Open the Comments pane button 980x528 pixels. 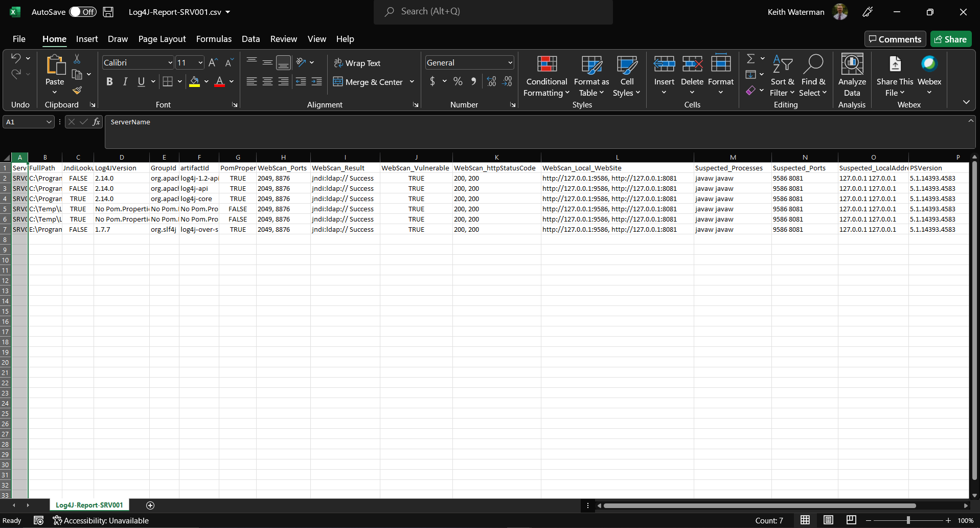[895, 39]
